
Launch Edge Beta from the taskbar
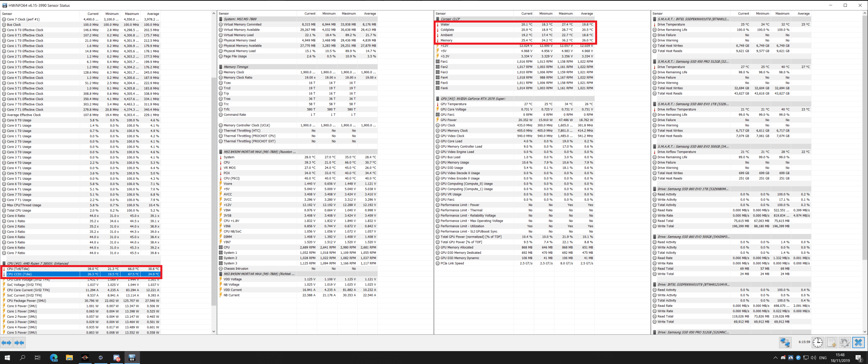[x=53, y=358]
